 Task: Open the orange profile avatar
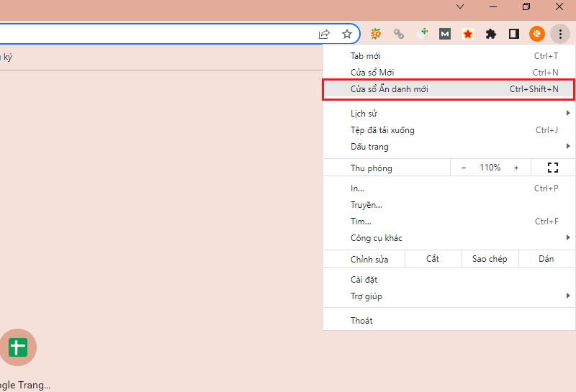point(537,34)
